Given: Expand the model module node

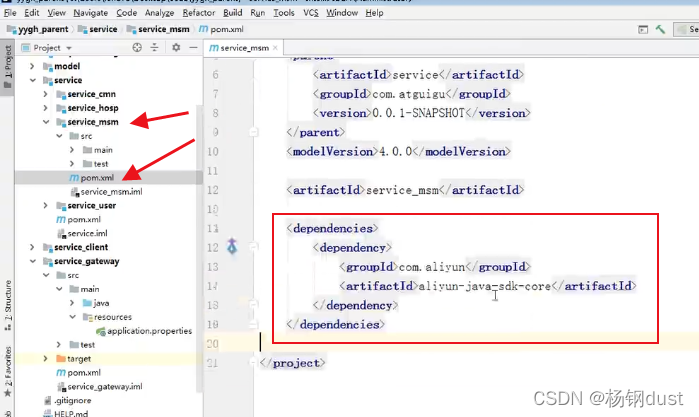Looking at the screenshot, I should 32,66.
